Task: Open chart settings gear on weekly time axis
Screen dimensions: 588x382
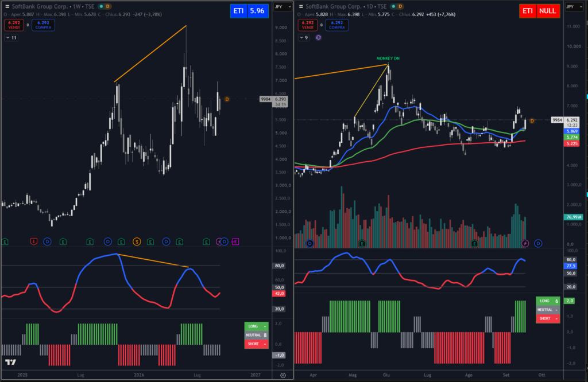Action: (x=283, y=375)
